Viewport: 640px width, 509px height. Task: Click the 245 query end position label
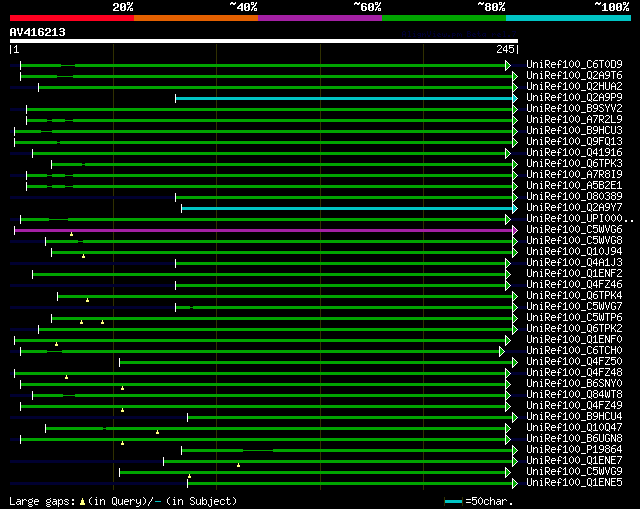[x=505, y=49]
